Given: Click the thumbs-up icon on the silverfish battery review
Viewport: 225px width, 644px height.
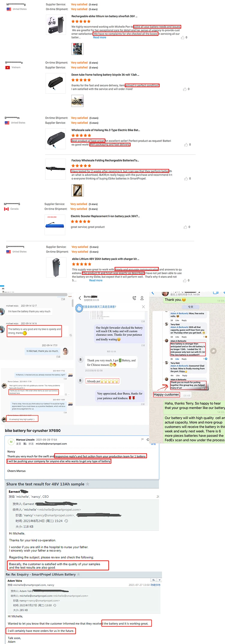Looking at the screenshot, I should point(182,38).
